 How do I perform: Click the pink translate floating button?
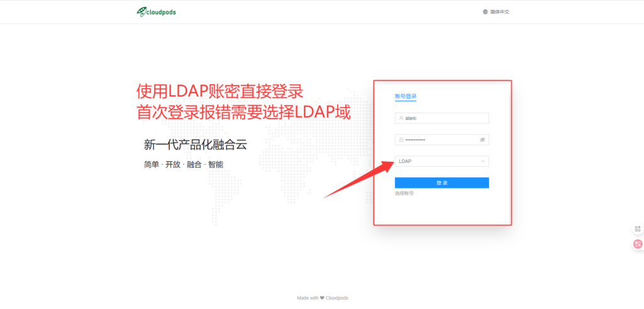pyautogui.click(x=638, y=244)
